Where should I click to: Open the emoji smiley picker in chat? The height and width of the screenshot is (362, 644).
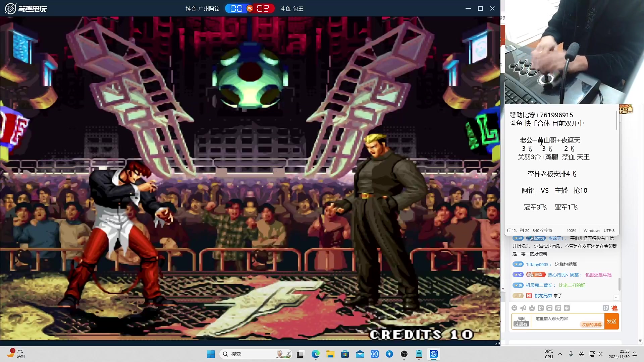tap(514, 308)
